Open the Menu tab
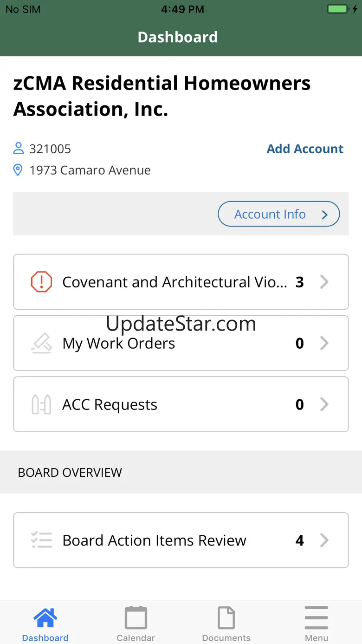The height and width of the screenshot is (644, 362). tap(317, 624)
